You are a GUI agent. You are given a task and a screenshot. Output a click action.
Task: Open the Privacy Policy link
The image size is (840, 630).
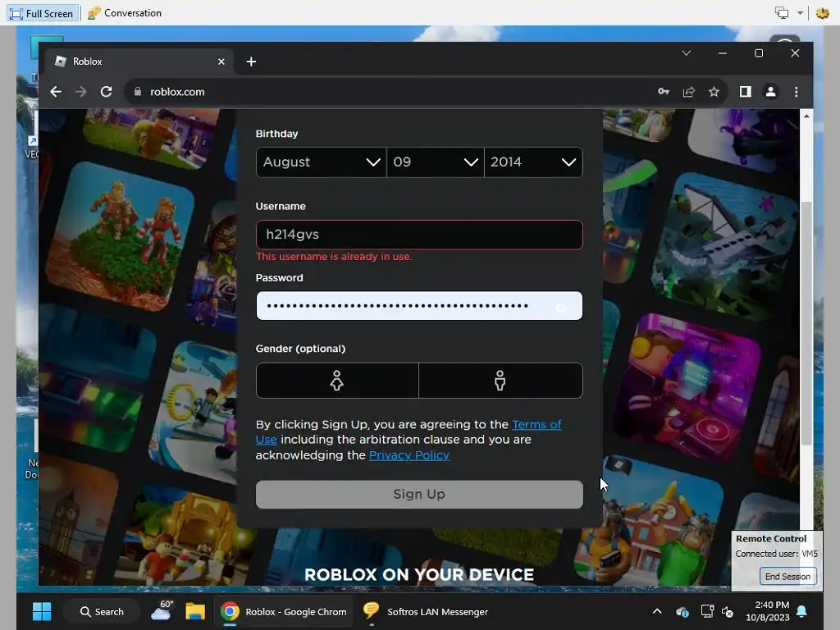(x=409, y=455)
